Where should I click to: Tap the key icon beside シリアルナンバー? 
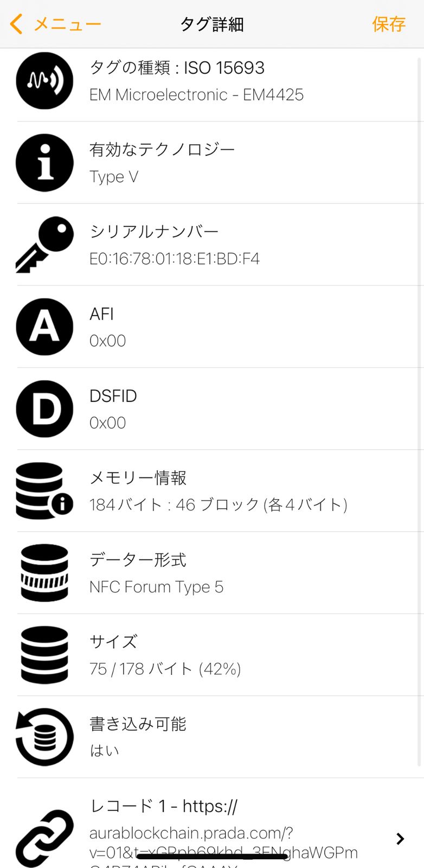44,245
